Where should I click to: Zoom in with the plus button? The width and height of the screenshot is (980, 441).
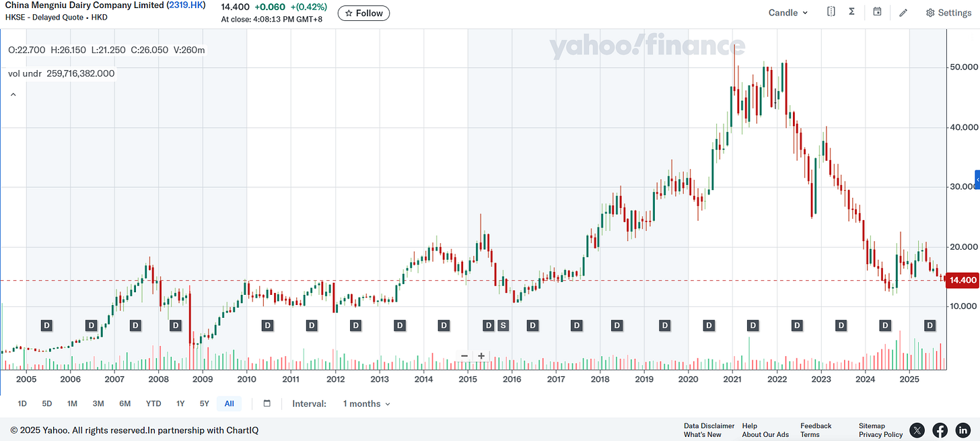[481, 356]
